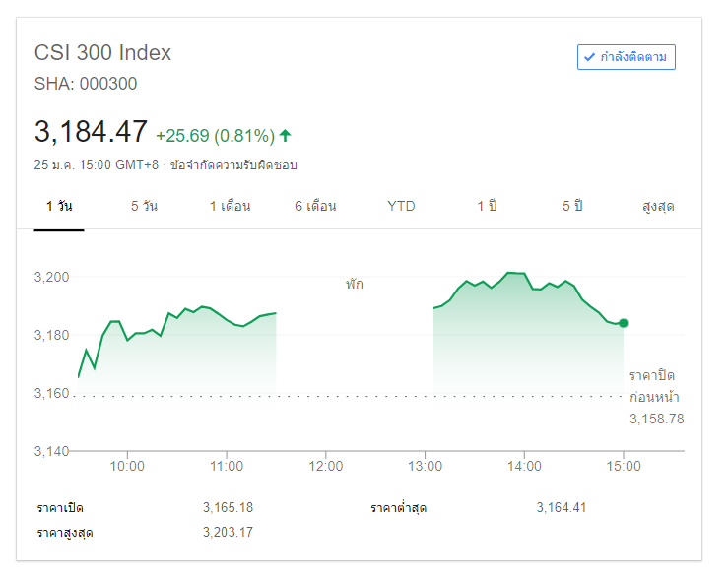728x584 pixels.
Task: Click the green up arrow icon
Action: coord(286,135)
